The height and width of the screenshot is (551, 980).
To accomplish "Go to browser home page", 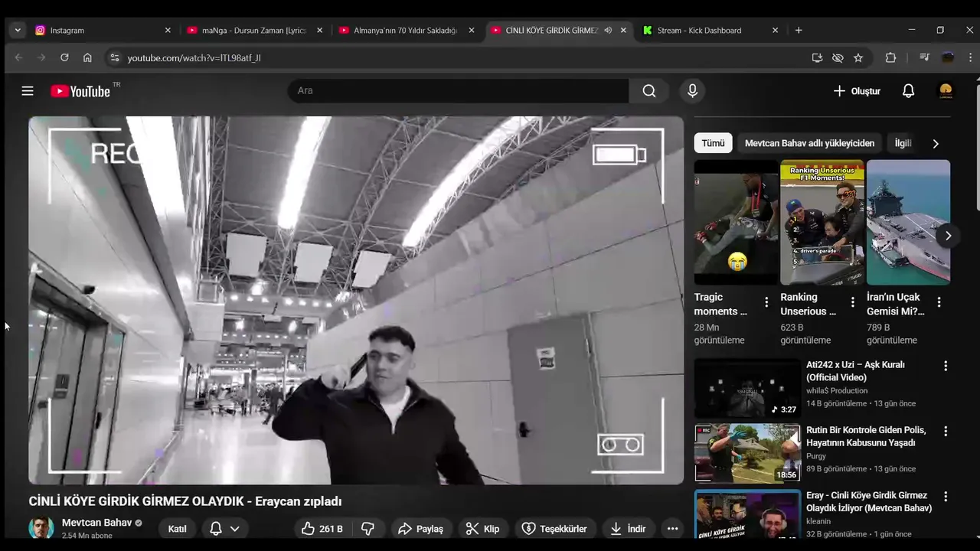I will coord(87,57).
